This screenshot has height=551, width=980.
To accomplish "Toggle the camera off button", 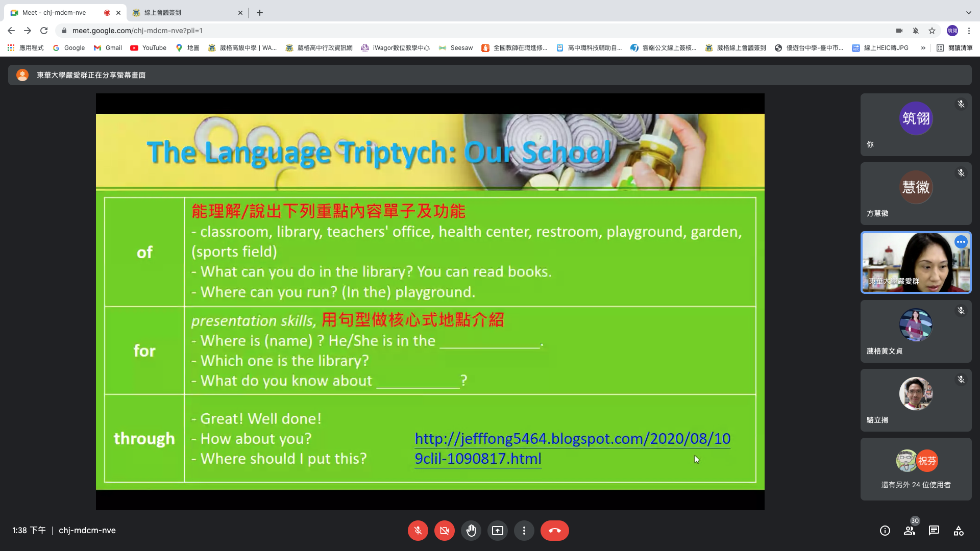I will click(x=444, y=531).
